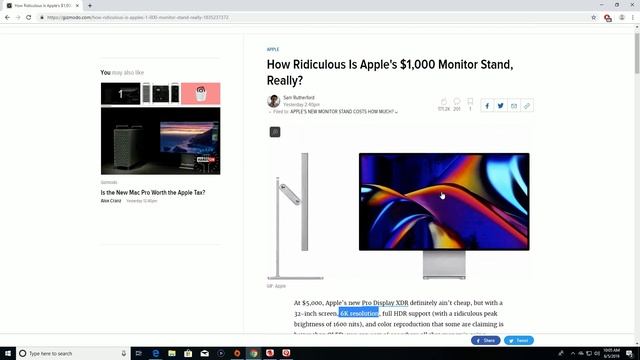Reload the page with the refresh icon
Image resolution: width=640 pixels, height=360 pixels.
[x=29, y=18]
